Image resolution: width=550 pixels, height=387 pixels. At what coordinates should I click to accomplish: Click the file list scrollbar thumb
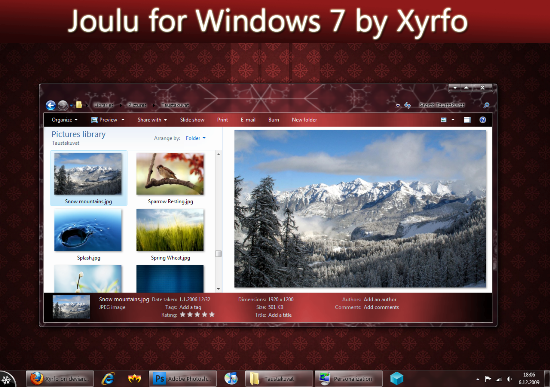(218, 253)
